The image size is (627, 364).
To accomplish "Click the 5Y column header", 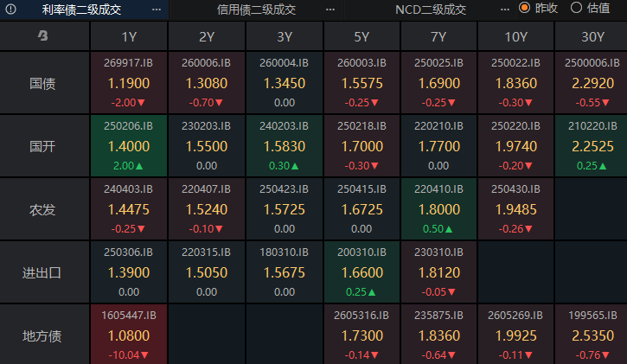I will [x=361, y=36].
